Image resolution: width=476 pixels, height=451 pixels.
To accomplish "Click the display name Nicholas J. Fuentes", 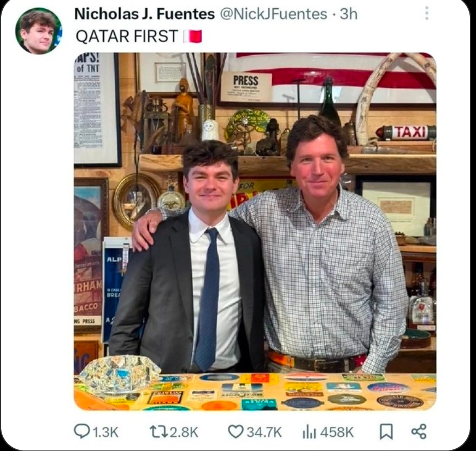I will pyautogui.click(x=143, y=14).
